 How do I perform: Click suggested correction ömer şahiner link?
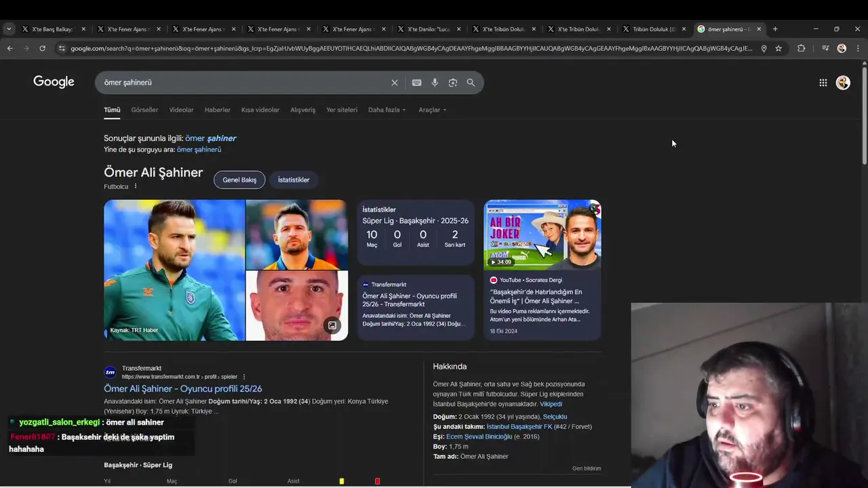[x=211, y=138]
